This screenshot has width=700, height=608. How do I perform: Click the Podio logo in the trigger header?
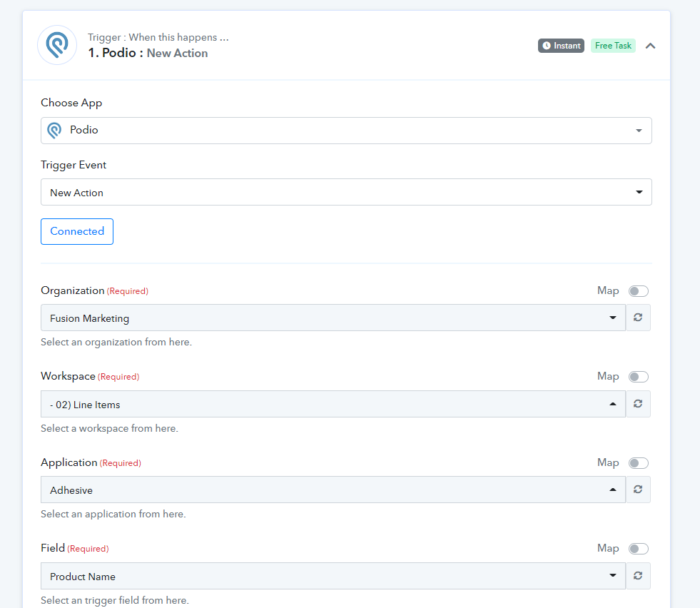pyautogui.click(x=57, y=45)
